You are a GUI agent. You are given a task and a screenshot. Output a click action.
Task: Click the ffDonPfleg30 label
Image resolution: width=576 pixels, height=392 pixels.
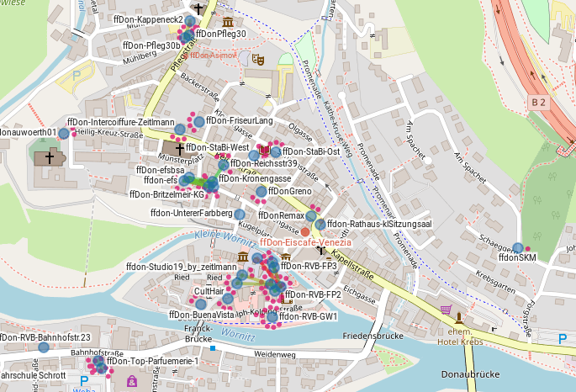[221, 34]
